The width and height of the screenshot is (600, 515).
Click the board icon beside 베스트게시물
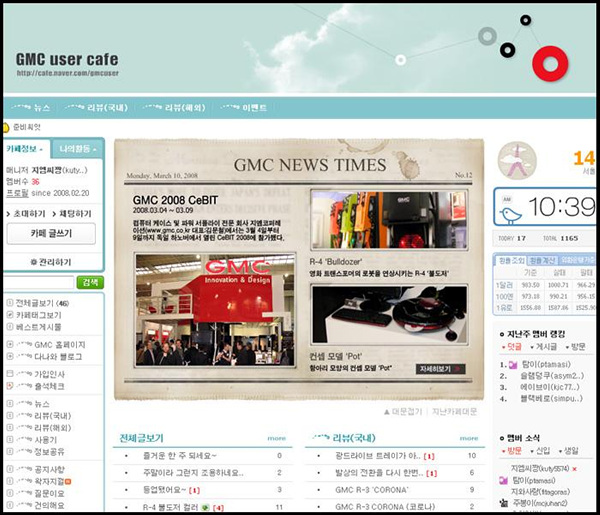(10, 327)
